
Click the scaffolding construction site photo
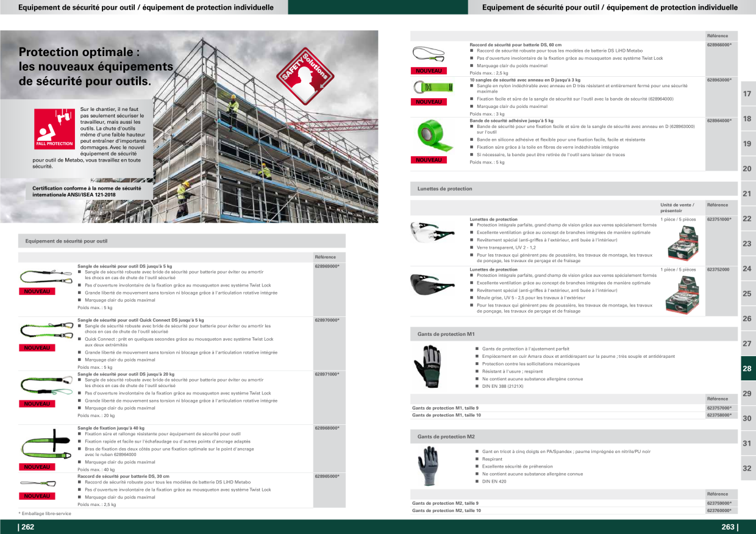[x=189, y=126]
